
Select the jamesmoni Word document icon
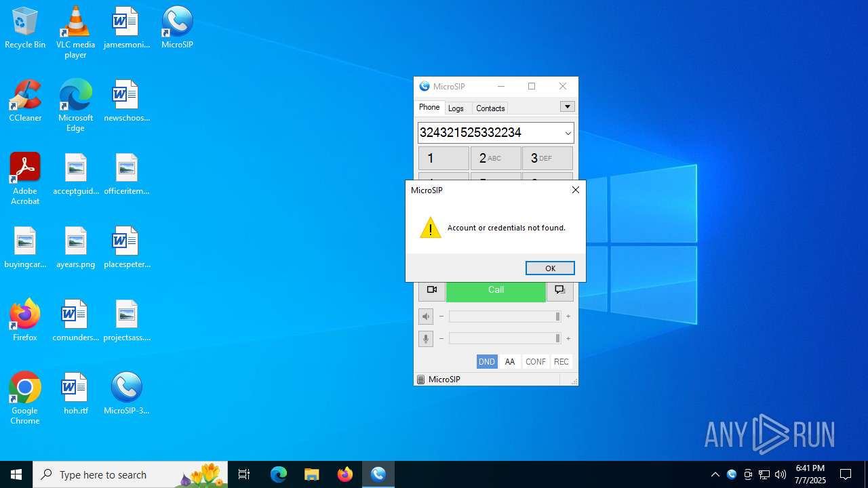coord(126,28)
